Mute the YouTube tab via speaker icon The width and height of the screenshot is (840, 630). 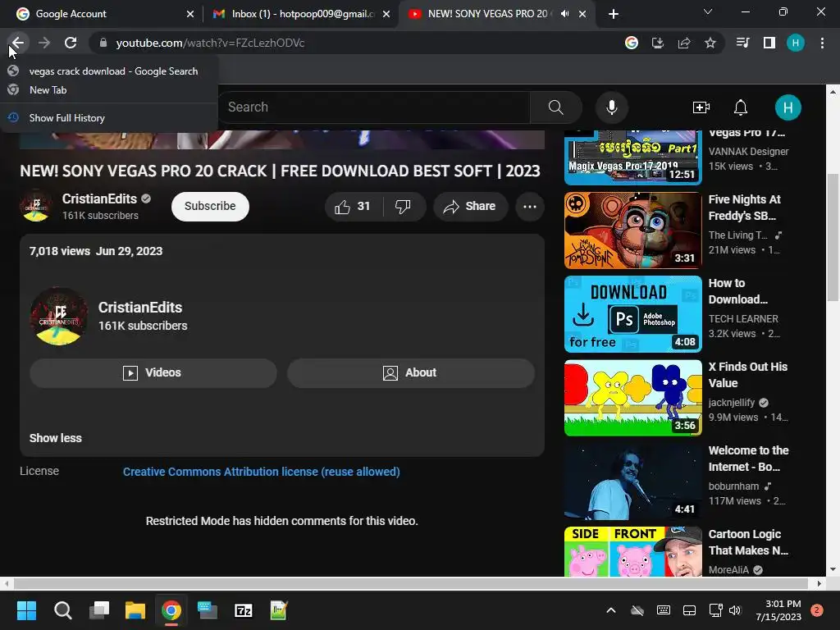564,14
